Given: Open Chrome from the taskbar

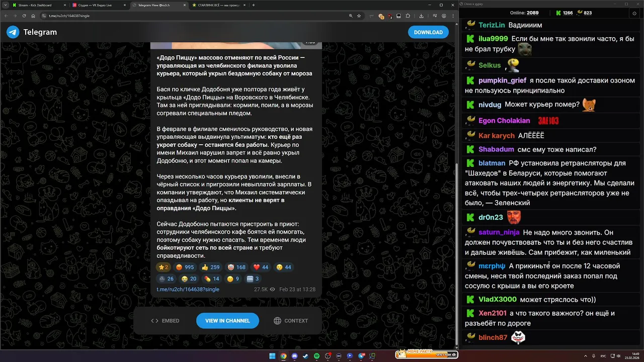Looking at the screenshot, I should [283, 356].
